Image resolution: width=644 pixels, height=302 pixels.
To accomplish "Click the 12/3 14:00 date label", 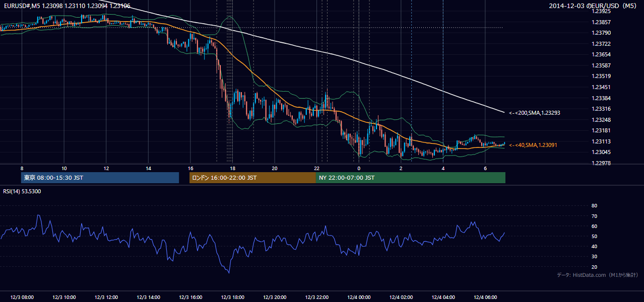I will [x=148, y=297].
